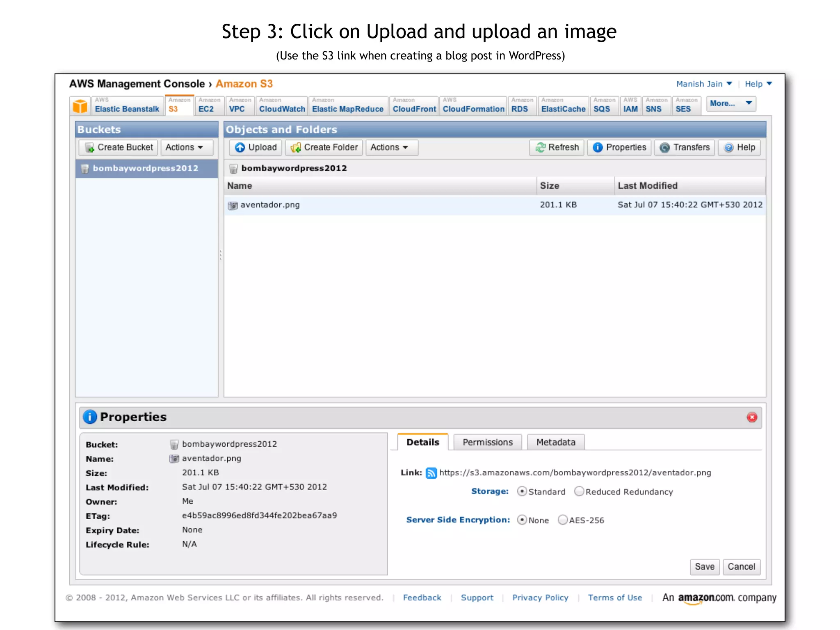Switch to the Elastic MapReduce tab
This screenshot has height=630, width=840.
348,105
